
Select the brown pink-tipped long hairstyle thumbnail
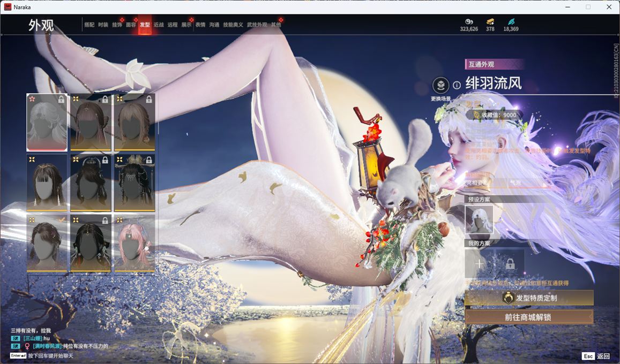[x=91, y=123]
